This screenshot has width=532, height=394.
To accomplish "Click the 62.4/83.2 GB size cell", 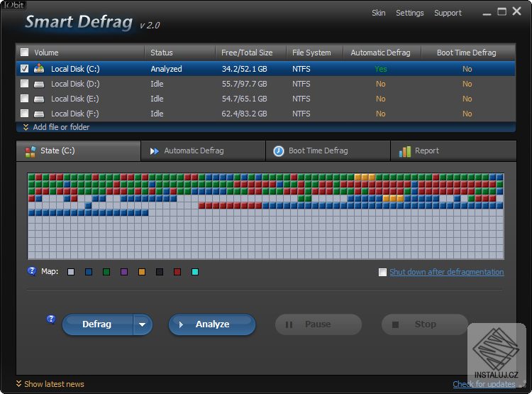I will click(244, 114).
